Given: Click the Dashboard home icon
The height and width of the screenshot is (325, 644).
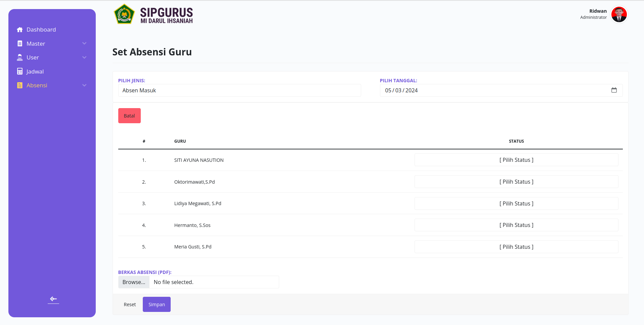Looking at the screenshot, I should [20, 30].
